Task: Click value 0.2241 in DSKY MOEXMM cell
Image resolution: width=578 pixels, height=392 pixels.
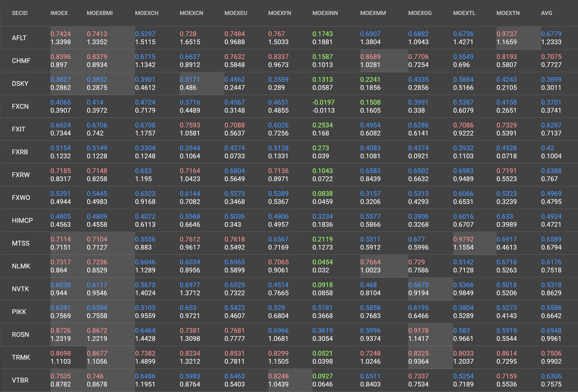Action: tap(370, 79)
